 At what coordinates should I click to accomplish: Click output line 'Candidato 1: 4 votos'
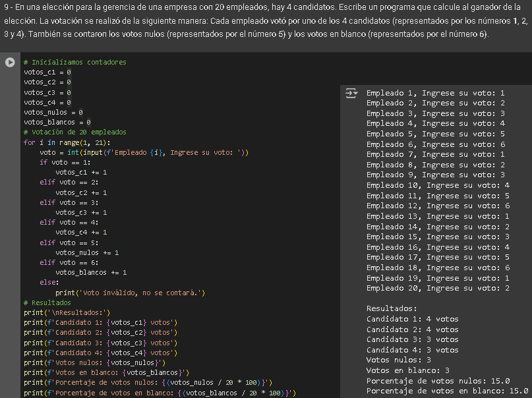413,319
